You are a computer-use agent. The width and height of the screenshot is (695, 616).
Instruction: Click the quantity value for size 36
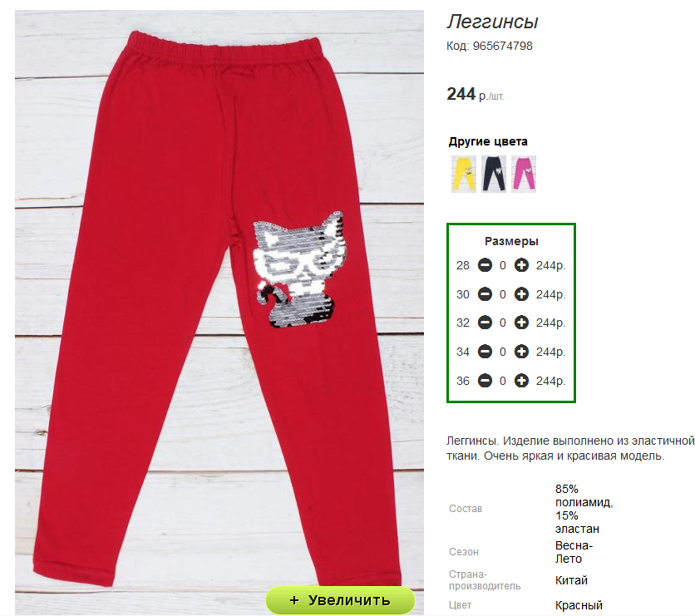click(x=503, y=381)
